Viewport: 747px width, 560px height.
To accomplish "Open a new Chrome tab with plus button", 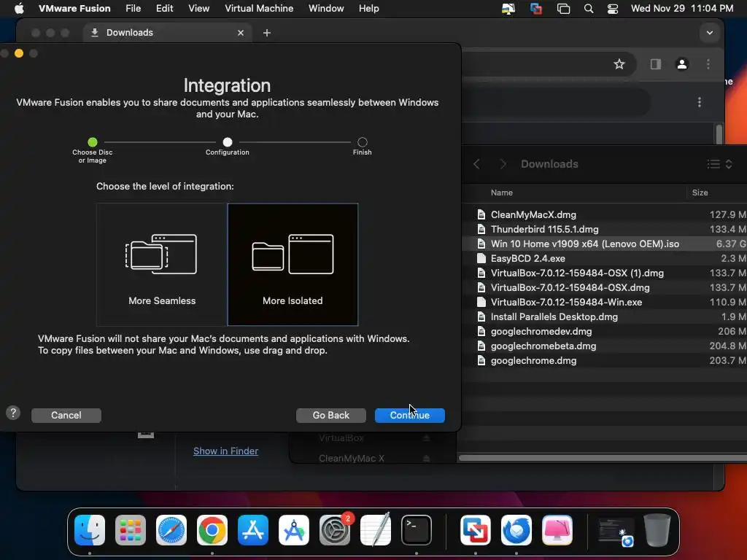I will coord(267,33).
